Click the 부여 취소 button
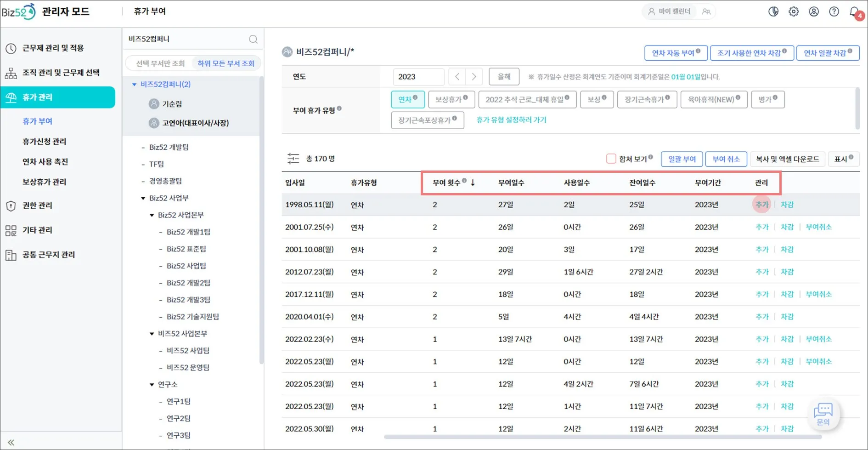Screen dimensions: 868x450 coord(726,159)
